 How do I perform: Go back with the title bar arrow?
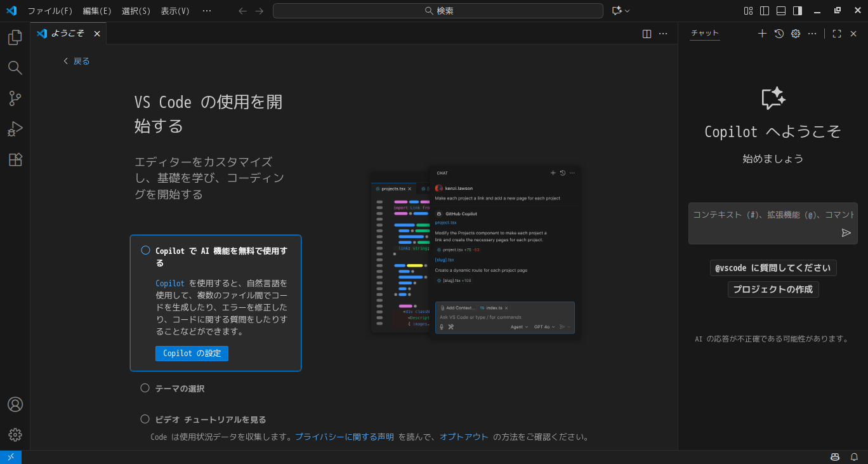click(242, 11)
